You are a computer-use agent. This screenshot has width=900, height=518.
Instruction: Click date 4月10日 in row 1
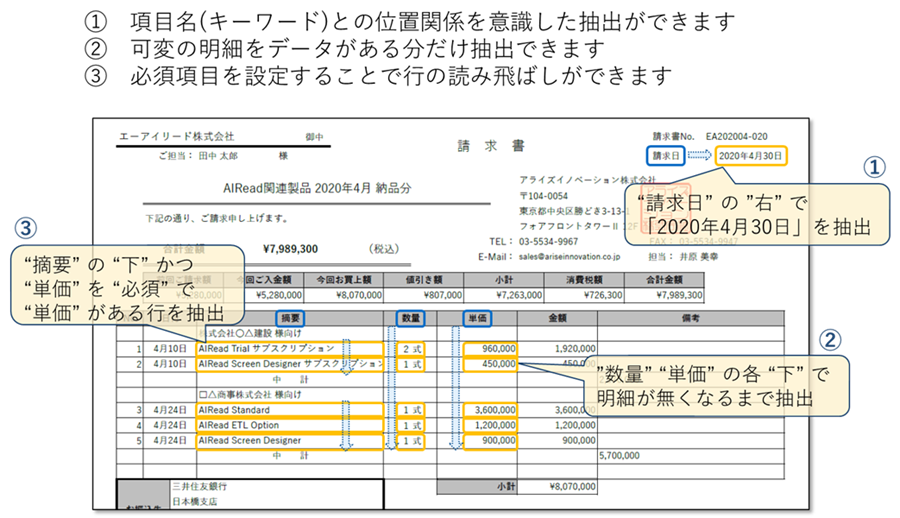coord(170,349)
